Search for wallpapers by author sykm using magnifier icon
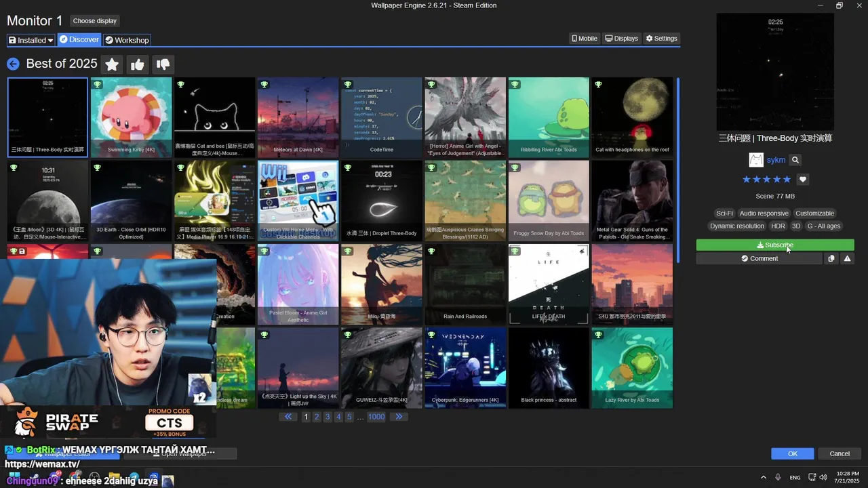The width and height of the screenshot is (868, 488). click(795, 160)
